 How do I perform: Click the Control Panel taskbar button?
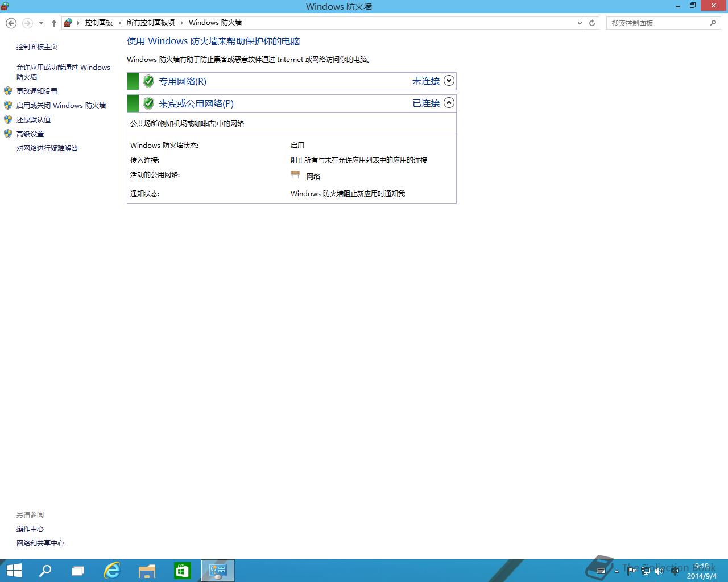tap(218, 571)
